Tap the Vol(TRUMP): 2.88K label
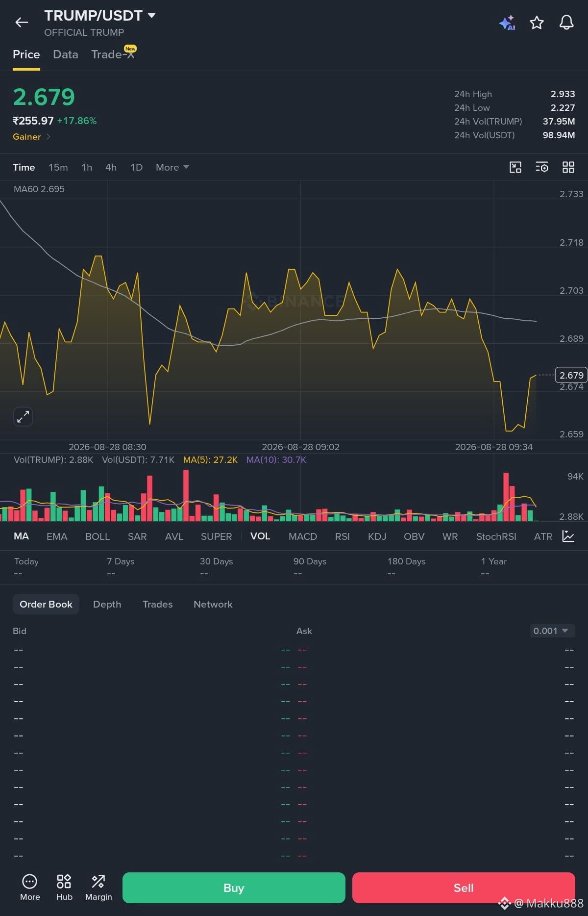 [x=53, y=460]
